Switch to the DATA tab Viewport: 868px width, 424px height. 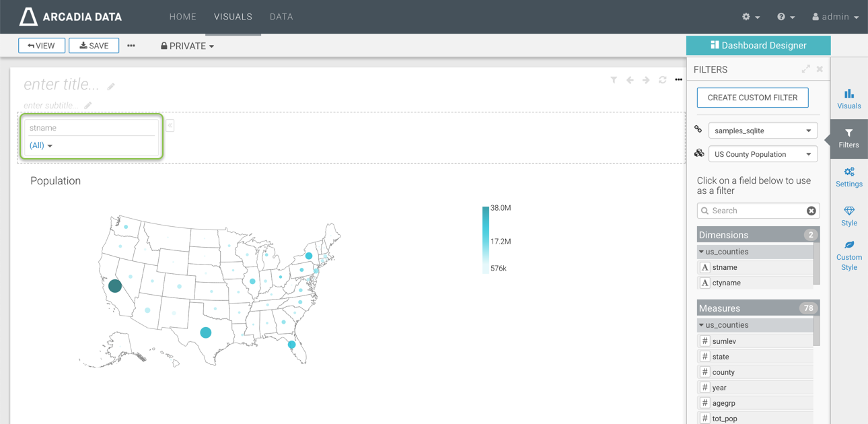pos(281,17)
